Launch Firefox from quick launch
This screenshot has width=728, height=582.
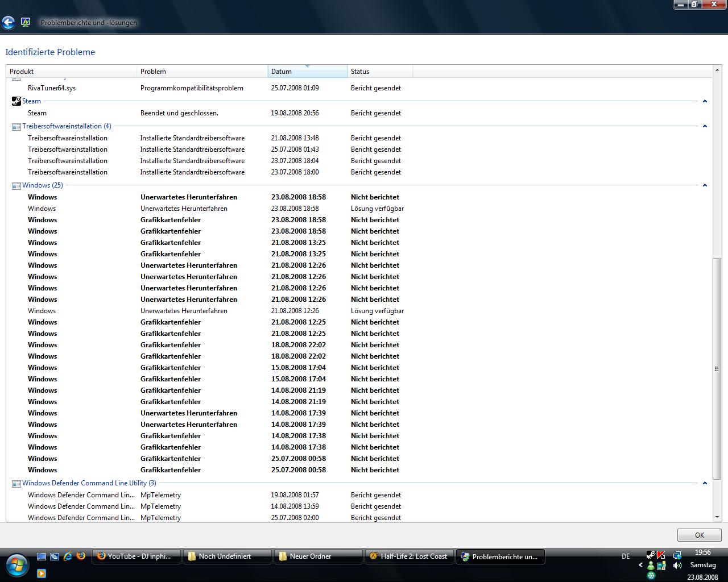click(x=81, y=556)
